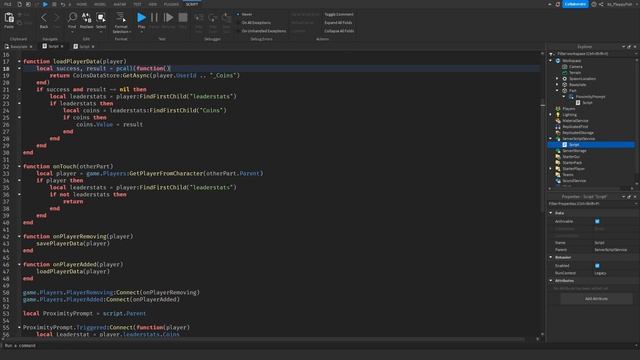This screenshot has width=640, height=360.
Task: Click the Step Over debugger icon
Action: click(213, 18)
